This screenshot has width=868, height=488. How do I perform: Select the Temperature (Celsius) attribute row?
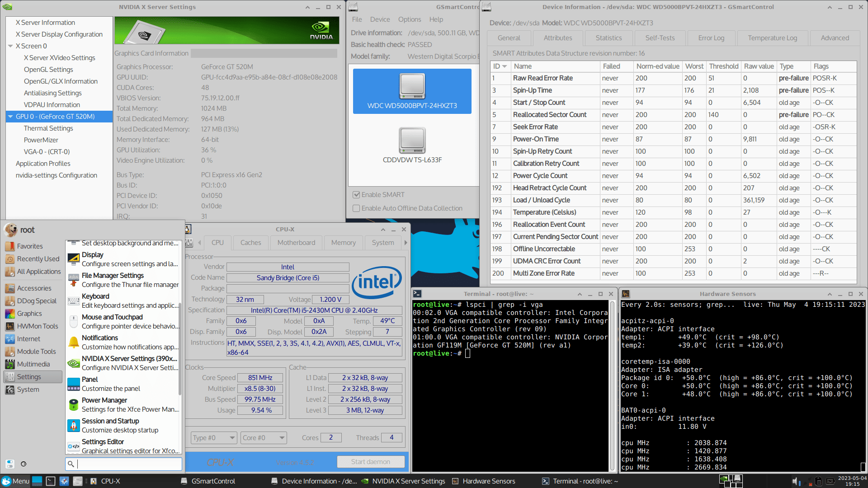point(673,212)
